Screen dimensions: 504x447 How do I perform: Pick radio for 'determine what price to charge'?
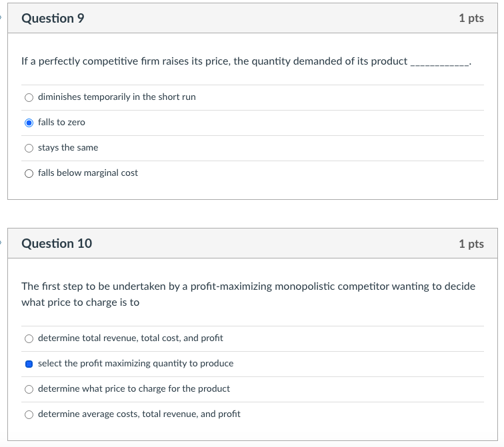pyautogui.click(x=29, y=389)
